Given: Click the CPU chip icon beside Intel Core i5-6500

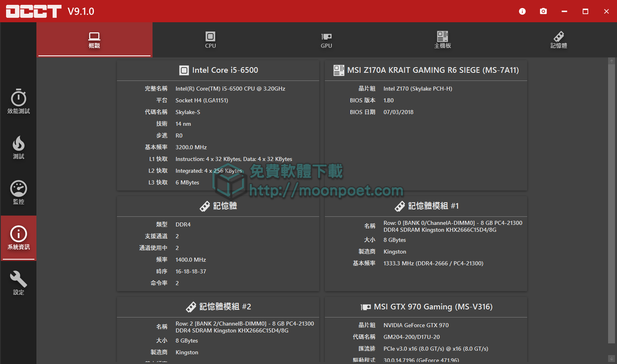Looking at the screenshot, I should [x=184, y=70].
